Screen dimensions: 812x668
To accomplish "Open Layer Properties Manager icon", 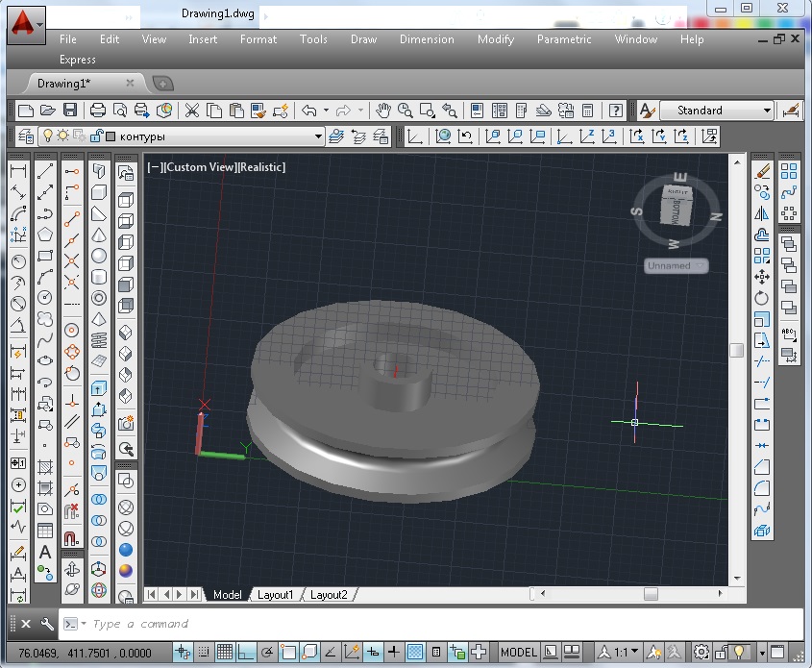I will 26,136.
